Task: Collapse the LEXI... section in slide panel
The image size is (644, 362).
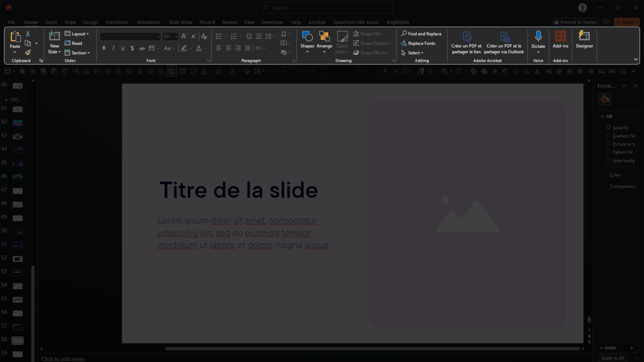Action: pyautogui.click(x=6, y=100)
